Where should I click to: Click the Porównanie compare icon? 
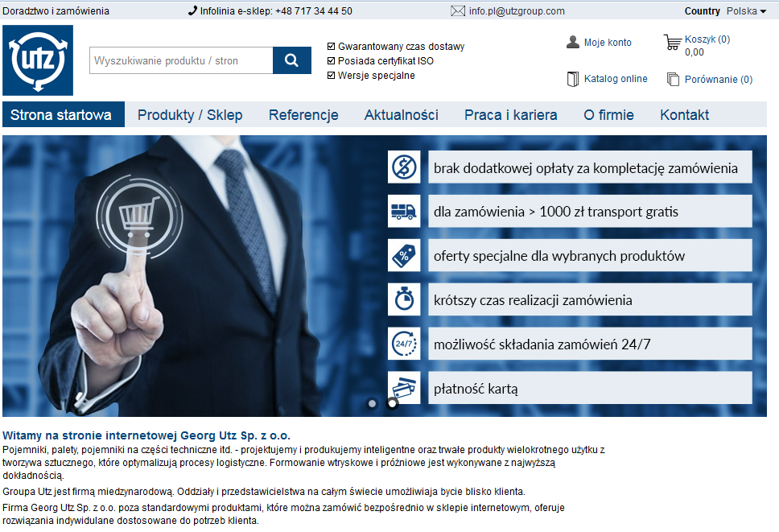coord(673,79)
